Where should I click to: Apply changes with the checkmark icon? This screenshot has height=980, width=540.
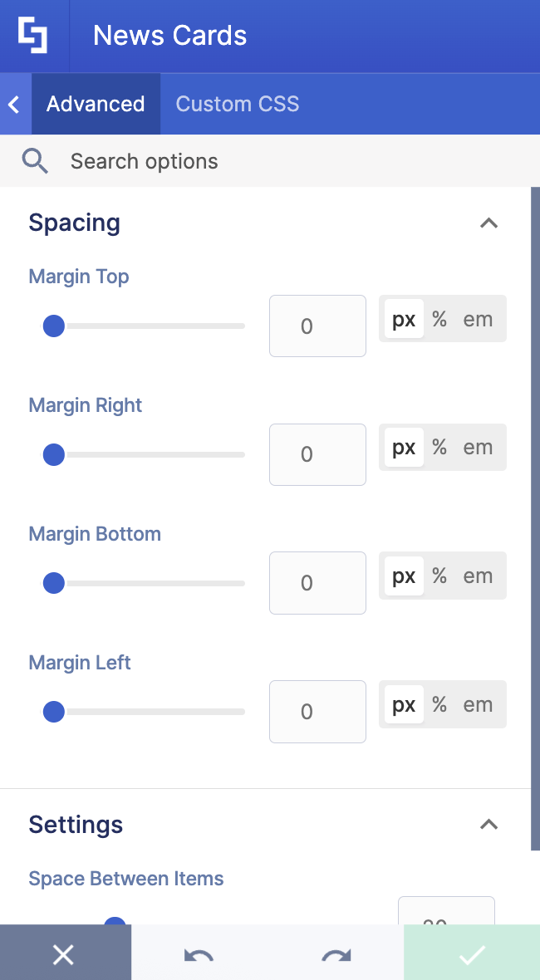472,955
